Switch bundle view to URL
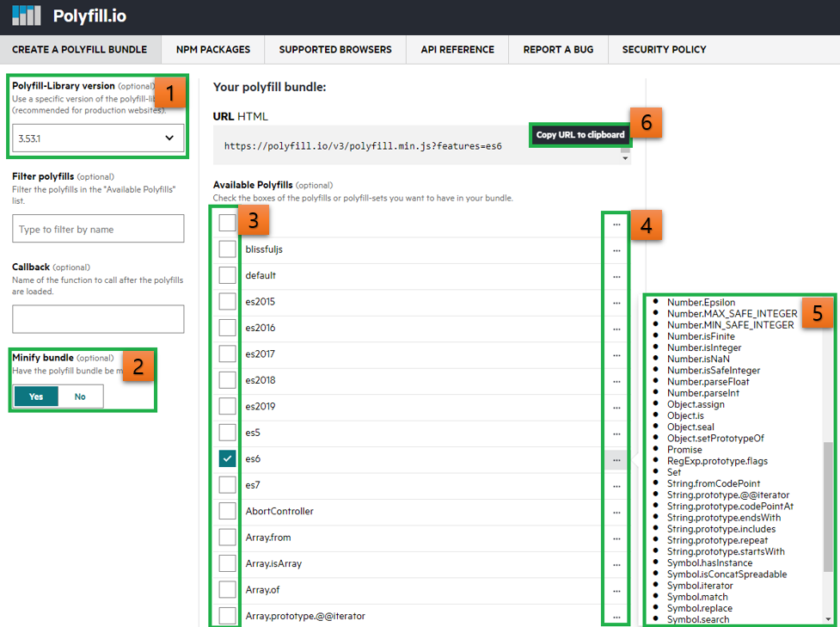 coord(224,116)
